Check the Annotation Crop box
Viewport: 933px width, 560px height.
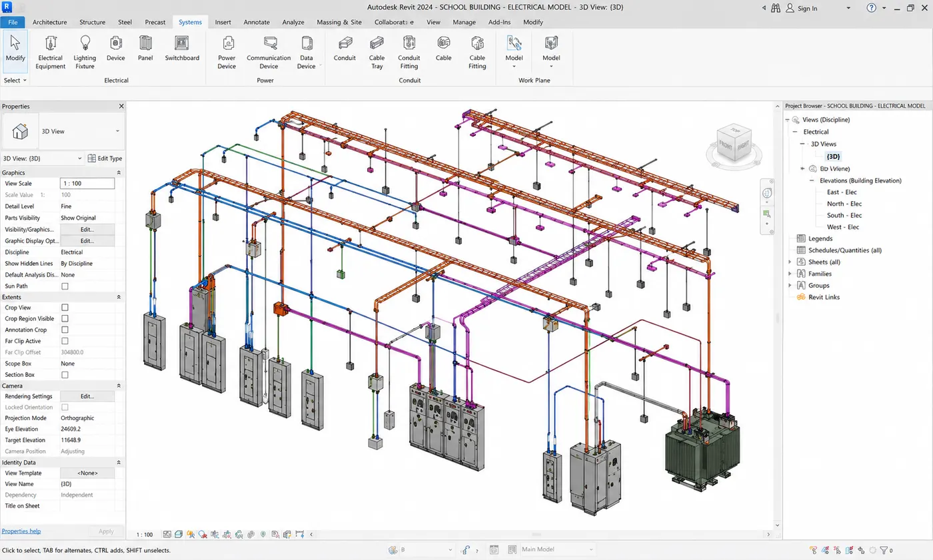pyautogui.click(x=65, y=330)
